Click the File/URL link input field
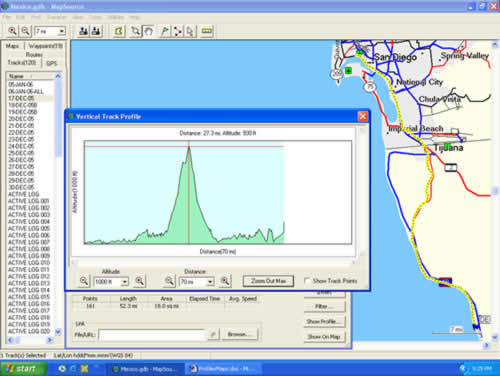The image size is (500, 376). [152, 335]
